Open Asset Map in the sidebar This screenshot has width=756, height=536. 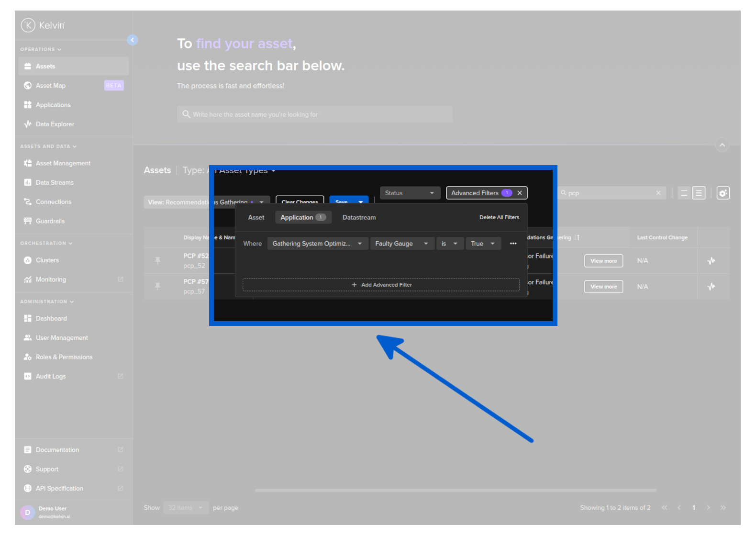point(51,86)
